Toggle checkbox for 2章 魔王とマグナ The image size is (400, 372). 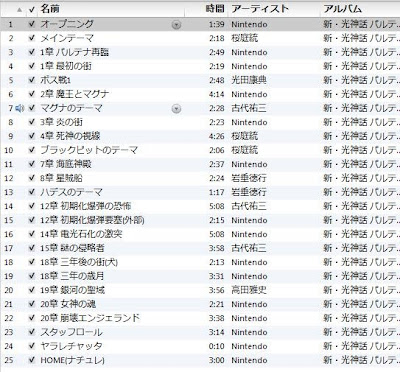32,94
